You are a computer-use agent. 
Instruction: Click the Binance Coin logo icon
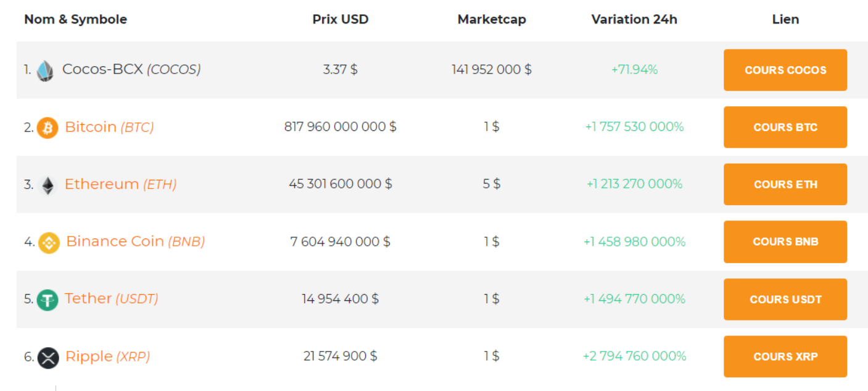coord(48,242)
